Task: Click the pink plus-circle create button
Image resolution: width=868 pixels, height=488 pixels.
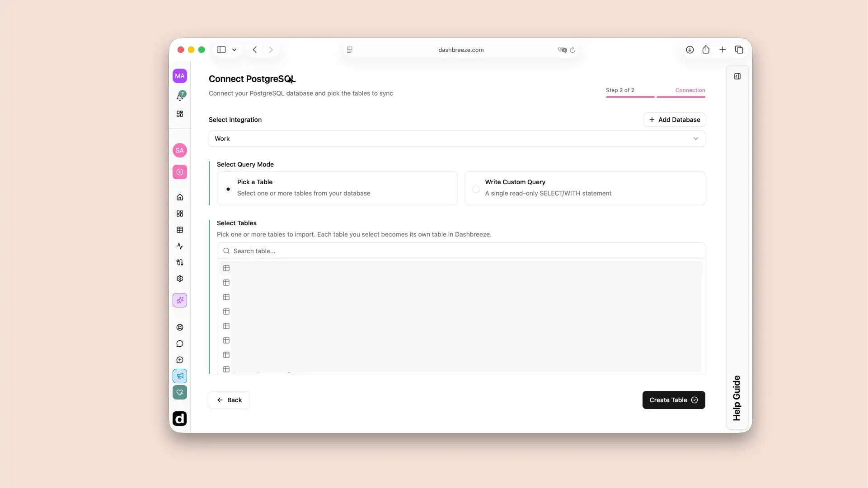Action: point(180,172)
